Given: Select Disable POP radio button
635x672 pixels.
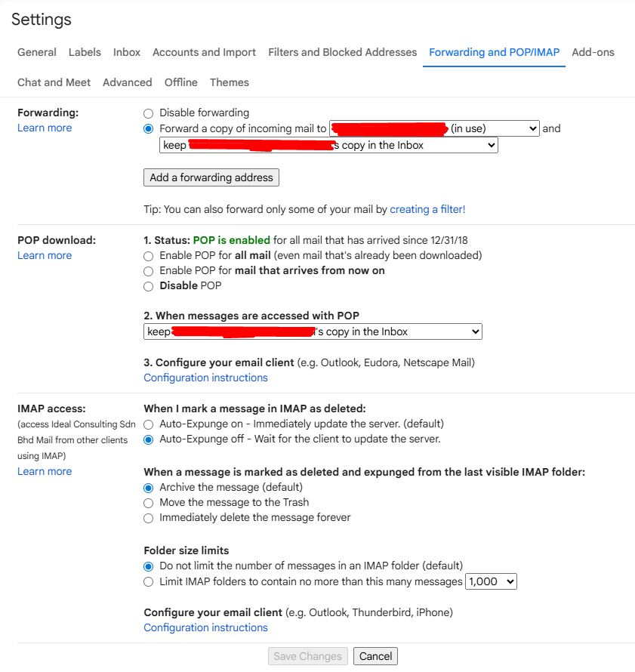Looking at the screenshot, I should coord(149,286).
